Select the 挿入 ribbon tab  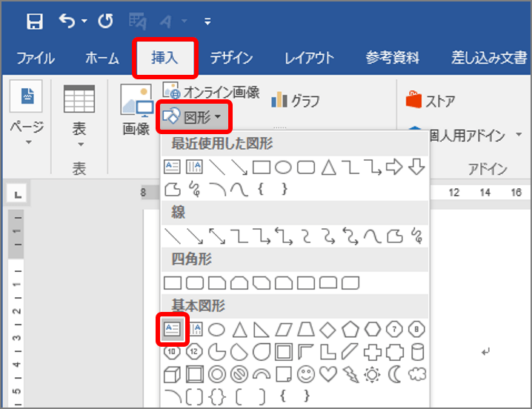click(165, 57)
